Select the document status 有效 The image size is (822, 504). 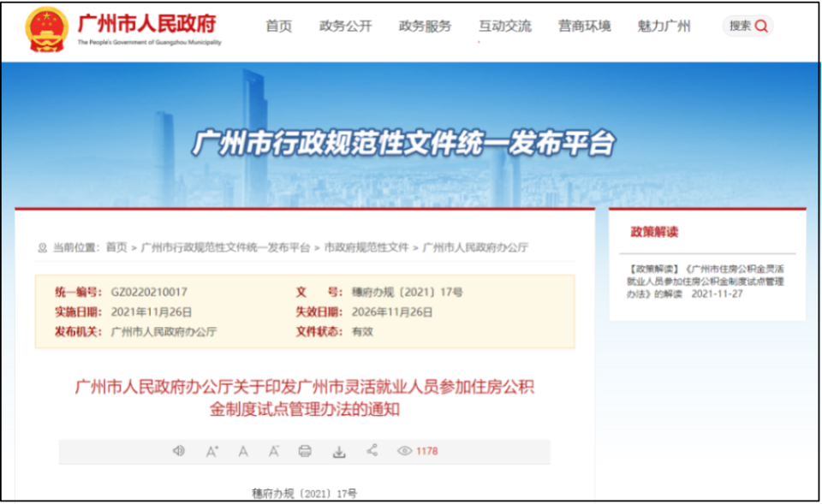(362, 332)
